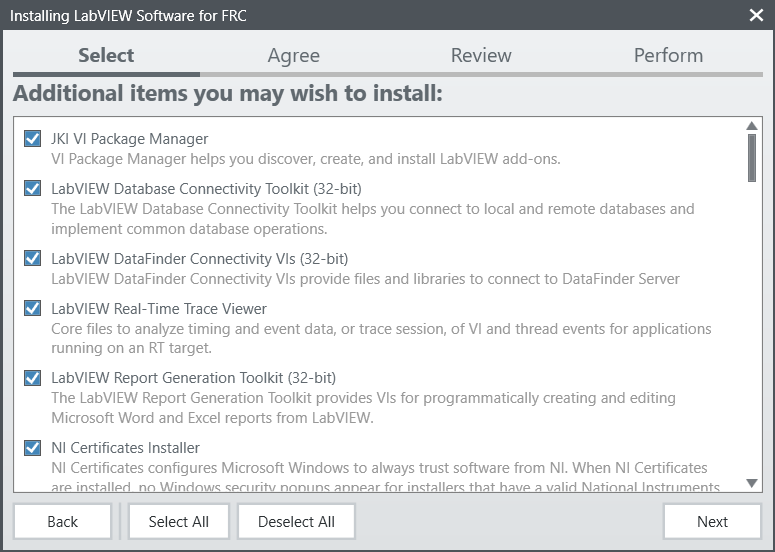The width and height of the screenshot is (775, 552).
Task: Toggle the NI Certificates Installer checkbox
Action: point(33,448)
